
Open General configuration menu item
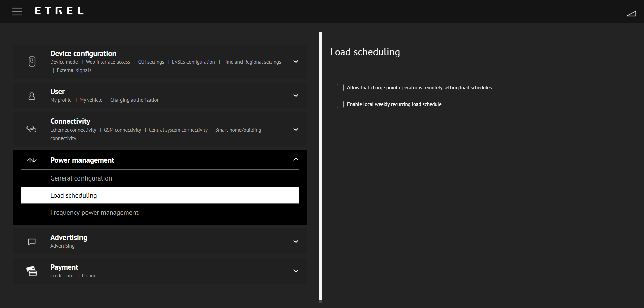(81, 178)
